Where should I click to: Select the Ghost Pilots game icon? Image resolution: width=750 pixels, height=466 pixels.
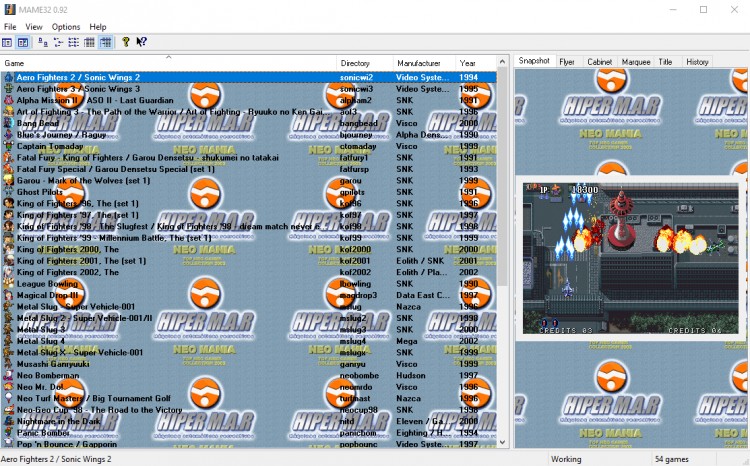(x=9, y=192)
